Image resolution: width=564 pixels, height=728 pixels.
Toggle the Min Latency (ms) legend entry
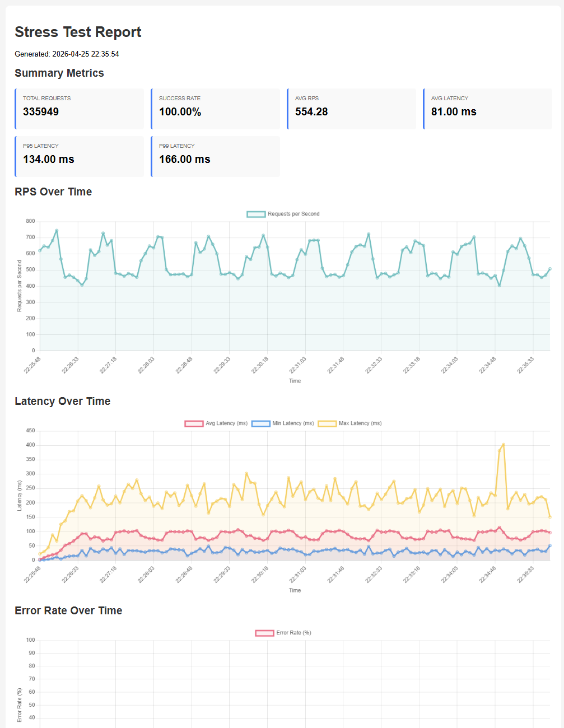tap(283, 423)
